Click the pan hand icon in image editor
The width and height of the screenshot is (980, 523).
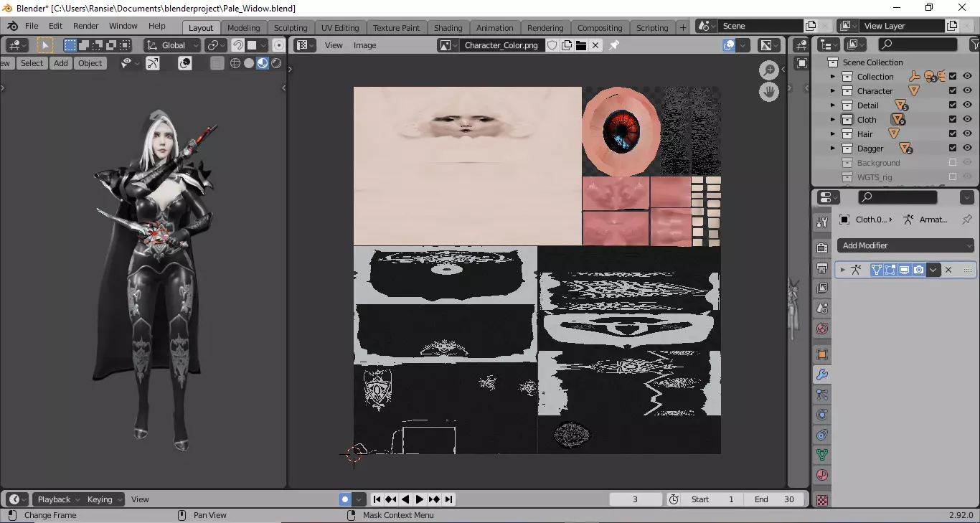(x=769, y=92)
